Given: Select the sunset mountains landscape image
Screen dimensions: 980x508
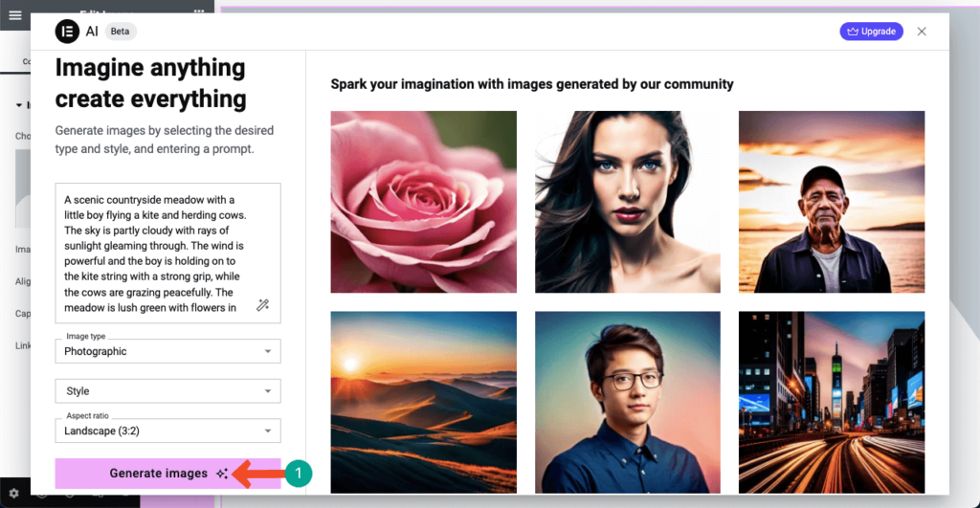Looking at the screenshot, I should pyautogui.click(x=423, y=402).
